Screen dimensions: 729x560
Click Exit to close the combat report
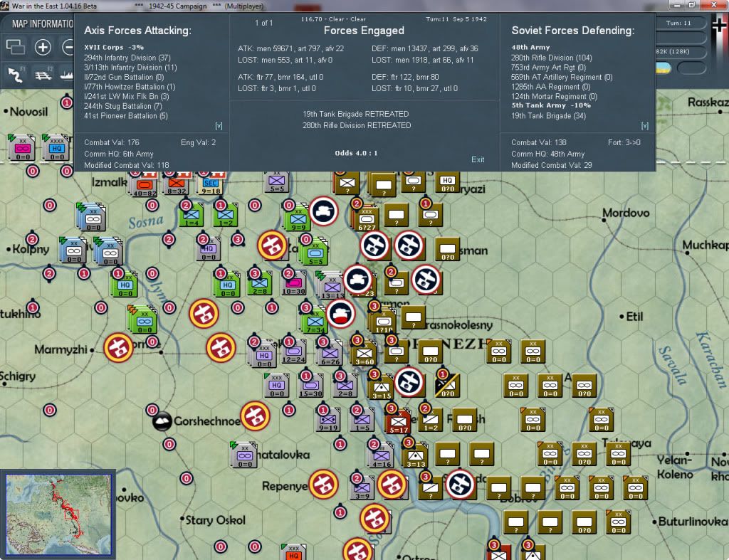coord(478,159)
